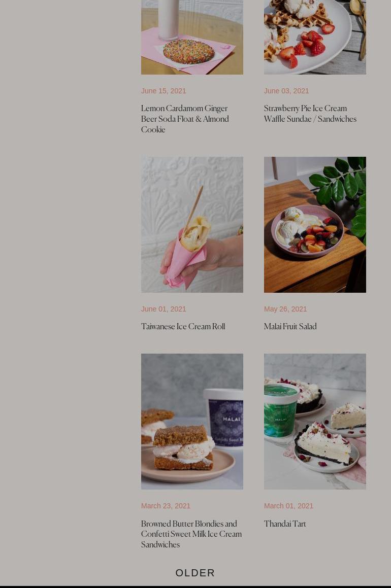
Task: Click the OLDER posts link
Action: coord(195,573)
